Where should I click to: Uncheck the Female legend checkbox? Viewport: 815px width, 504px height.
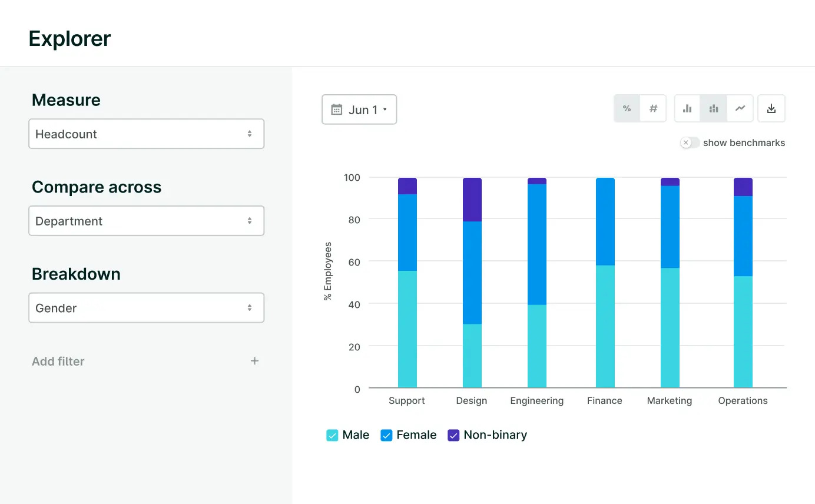point(386,435)
